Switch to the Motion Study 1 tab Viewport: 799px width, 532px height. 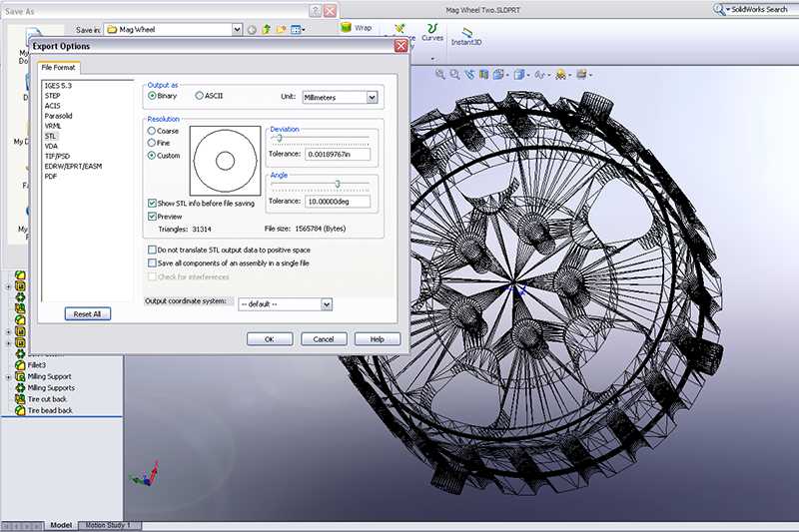(x=107, y=525)
